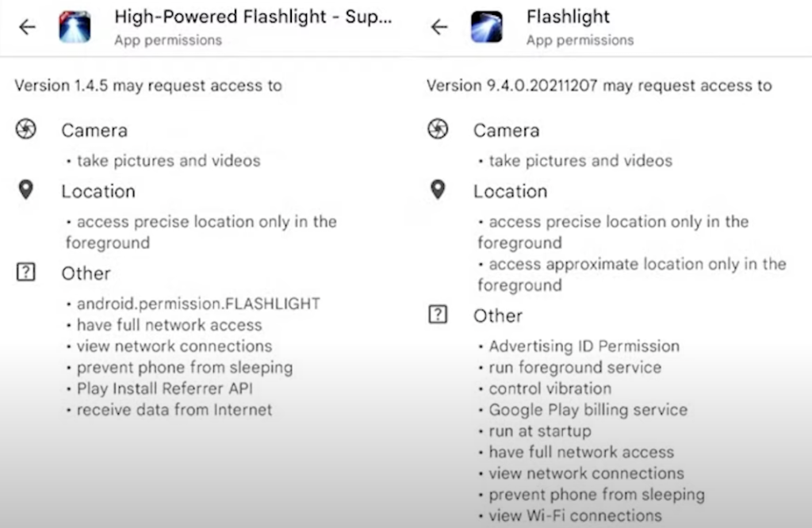Image resolution: width=812 pixels, height=528 pixels.
Task: Tap the blue Flashlight app icon
Action: click(x=487, y=27)
